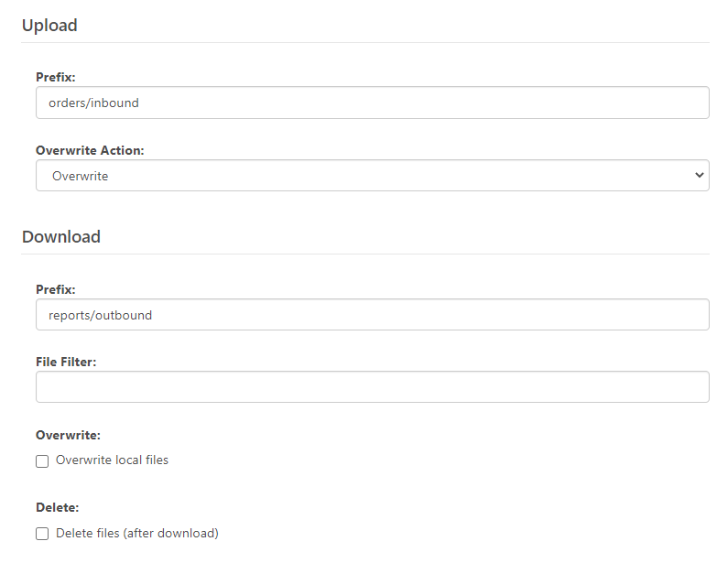Click the divider line beneath the Upload heading
The width and height of the screenshot is (728, 563).
pos(365,43)
